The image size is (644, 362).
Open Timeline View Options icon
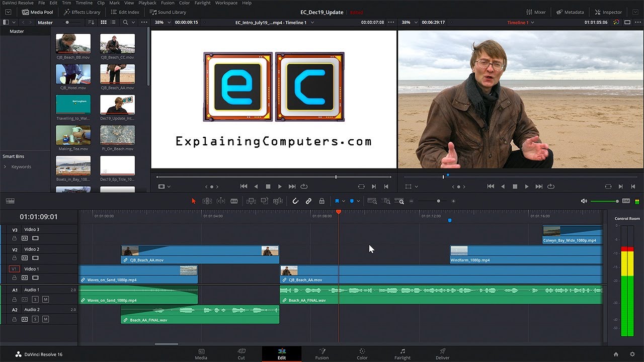click(x=10, y=201)
